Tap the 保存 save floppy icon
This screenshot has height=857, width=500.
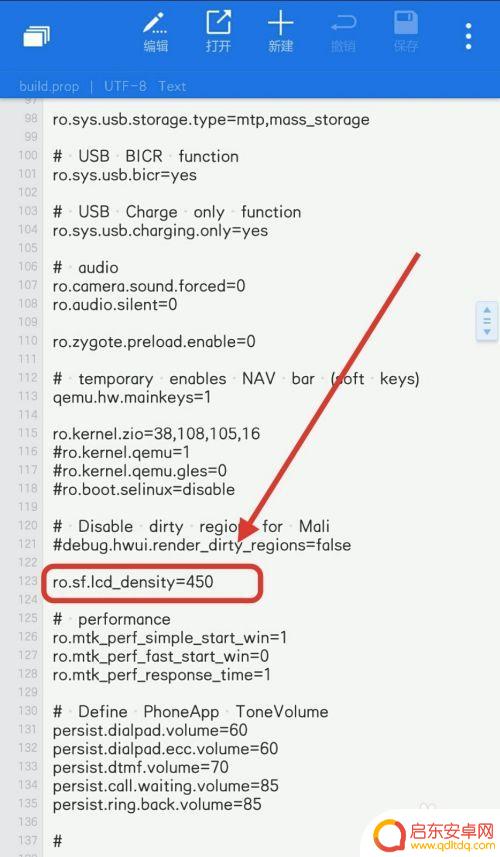405,32
